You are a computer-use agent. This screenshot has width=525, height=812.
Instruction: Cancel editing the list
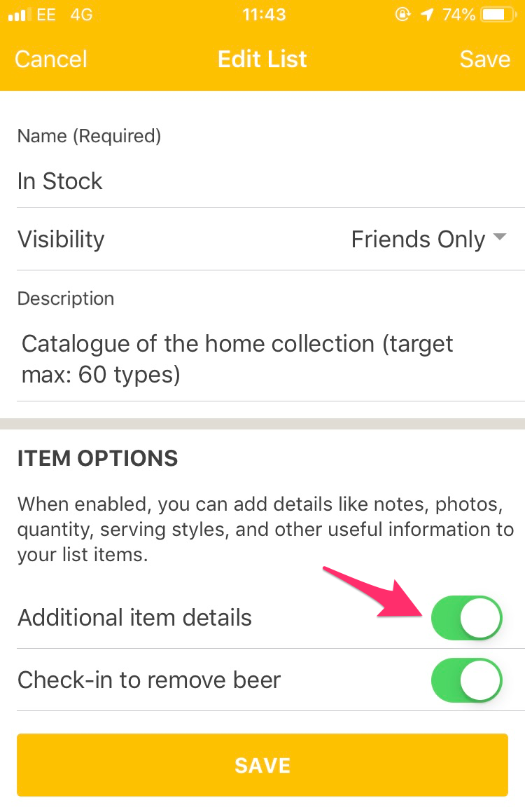click(x=50, y=59)
